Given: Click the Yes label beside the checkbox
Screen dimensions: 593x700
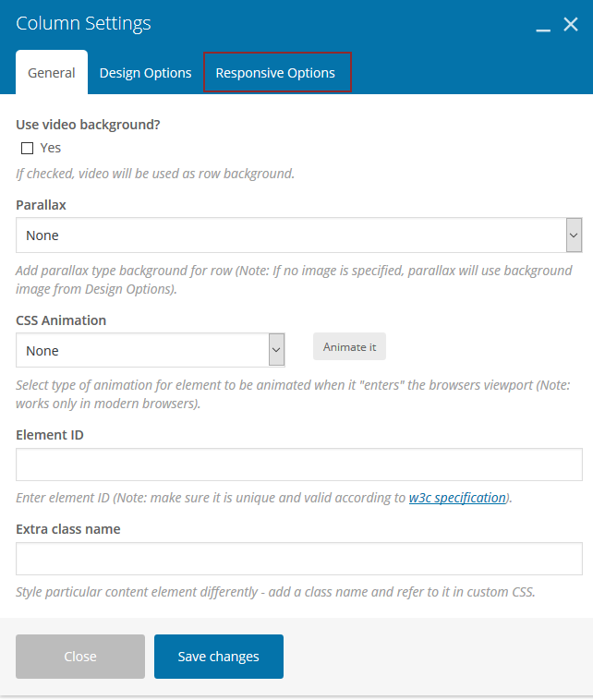Looking at the screenshot, I should pyautogui.click(x=51, y=148).
